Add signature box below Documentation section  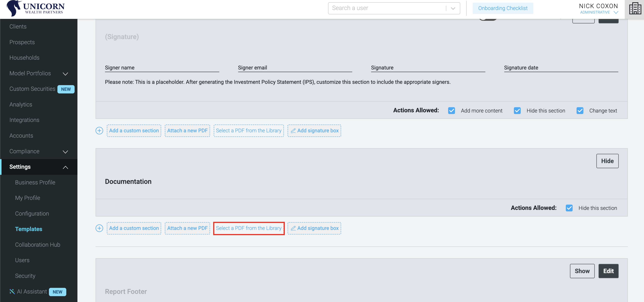coord(314,228)
